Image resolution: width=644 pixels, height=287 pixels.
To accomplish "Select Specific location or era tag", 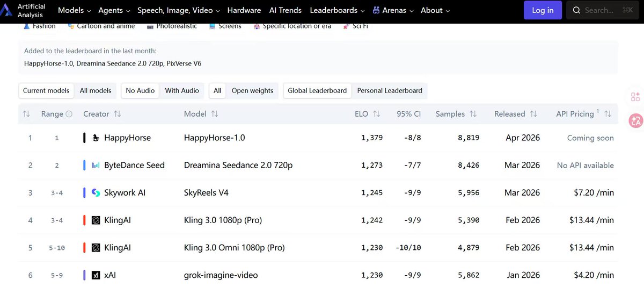I will (x=292, y=26).
